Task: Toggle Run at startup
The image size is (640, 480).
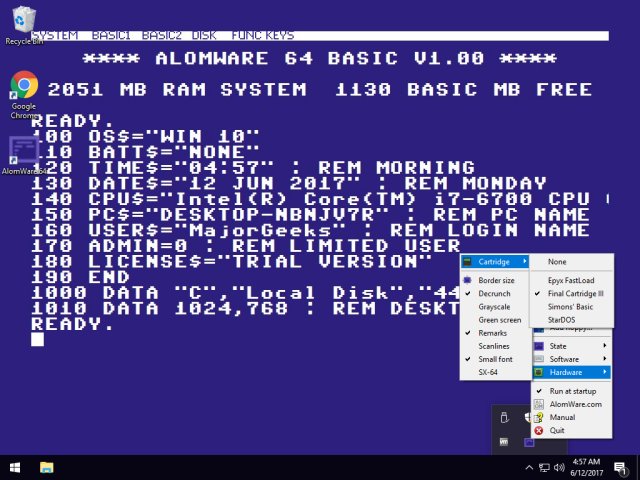Action: click(571, 391)
